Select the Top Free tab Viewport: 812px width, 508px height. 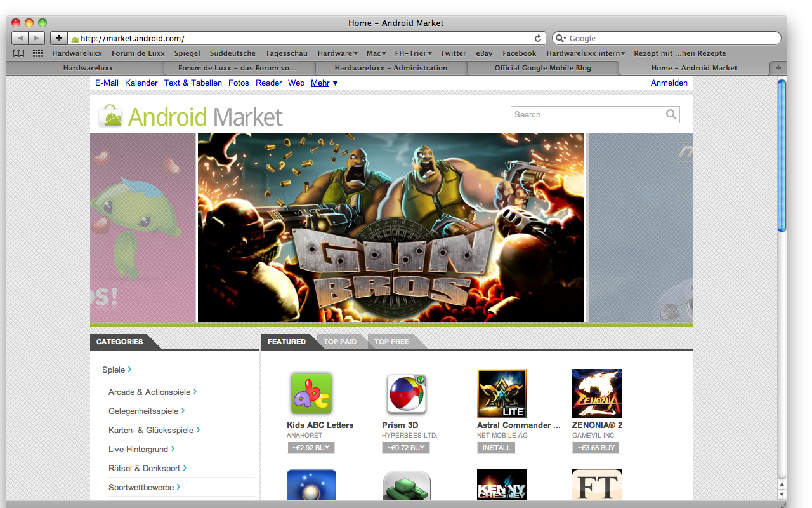[x=391, y=342]
